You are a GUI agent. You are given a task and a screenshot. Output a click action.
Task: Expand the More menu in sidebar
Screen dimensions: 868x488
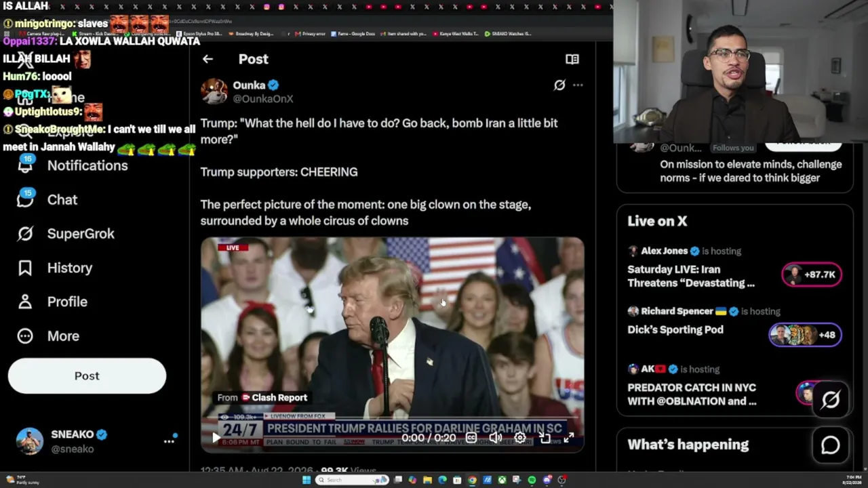click(49, 335)
